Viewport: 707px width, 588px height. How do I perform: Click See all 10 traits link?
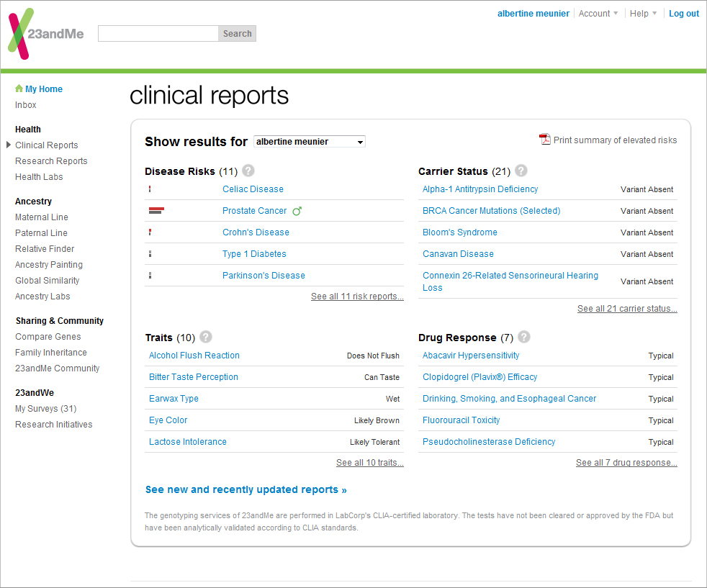370,462
